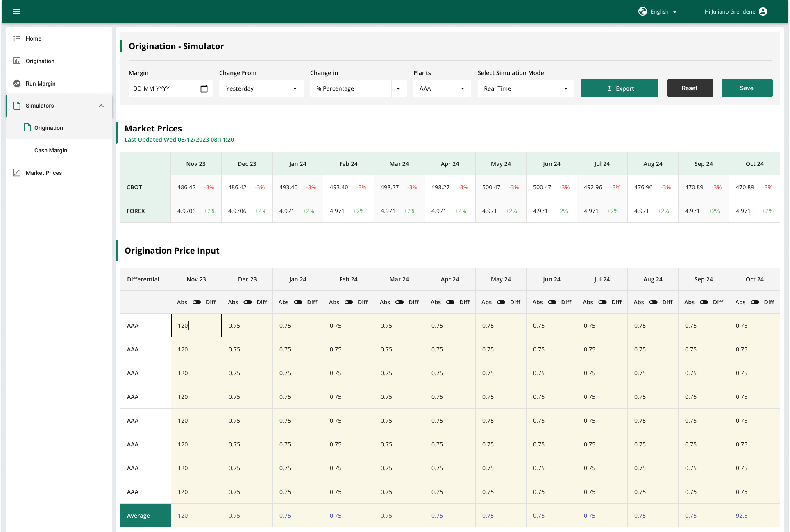Click the Home list icon
Image resolution: width=790 pixels, height=532 pixels.
[17, 38]
